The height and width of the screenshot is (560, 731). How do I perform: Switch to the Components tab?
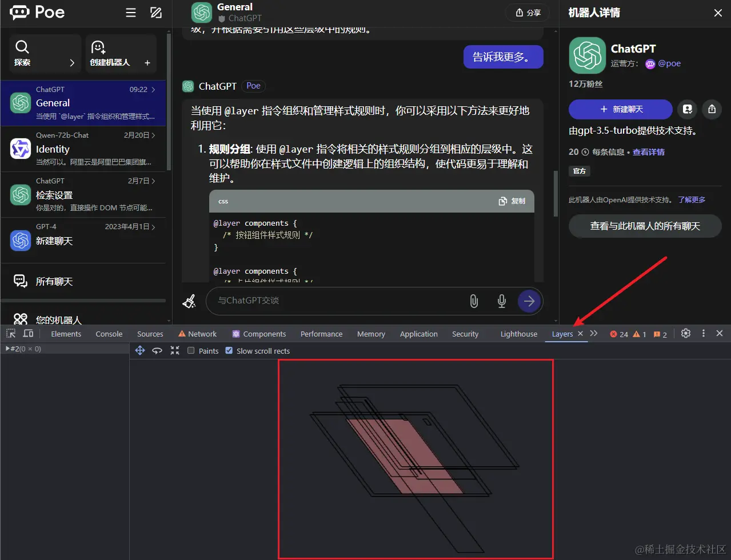pos(259,334)
